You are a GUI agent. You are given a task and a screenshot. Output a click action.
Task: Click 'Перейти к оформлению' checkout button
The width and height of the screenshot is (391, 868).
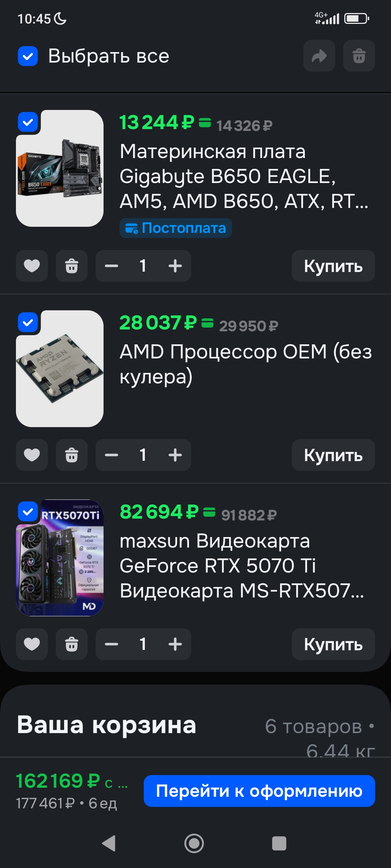259,791
